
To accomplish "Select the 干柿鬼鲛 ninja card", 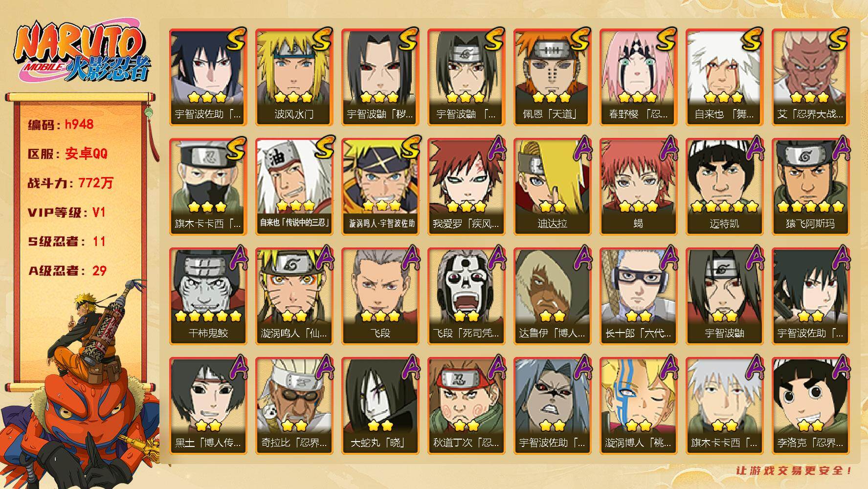I will coord(208,296).
